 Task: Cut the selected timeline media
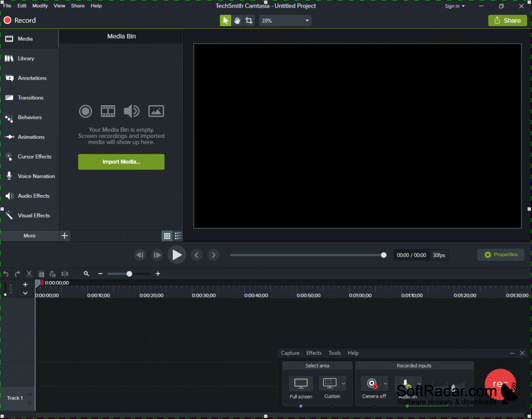(x=29, y=274)
